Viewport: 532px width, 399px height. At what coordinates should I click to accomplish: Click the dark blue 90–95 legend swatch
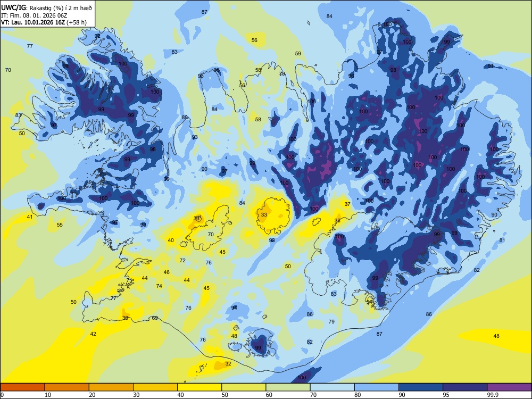point(421,387)
